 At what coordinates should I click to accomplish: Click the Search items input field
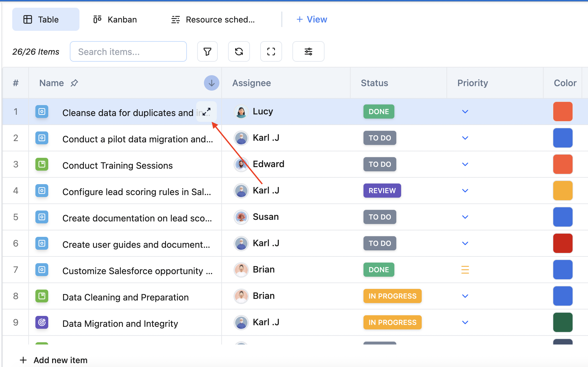click(128, 51)
